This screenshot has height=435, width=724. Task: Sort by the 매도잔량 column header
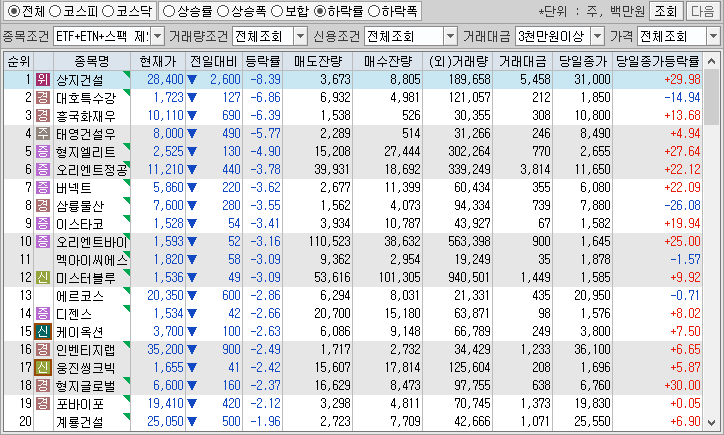click(318, 61)
